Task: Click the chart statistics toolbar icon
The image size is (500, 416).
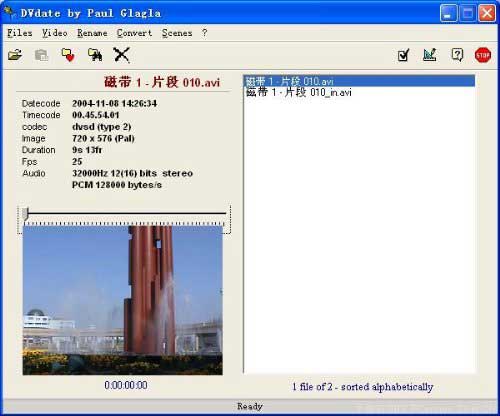Action: [x=430, y=55]
